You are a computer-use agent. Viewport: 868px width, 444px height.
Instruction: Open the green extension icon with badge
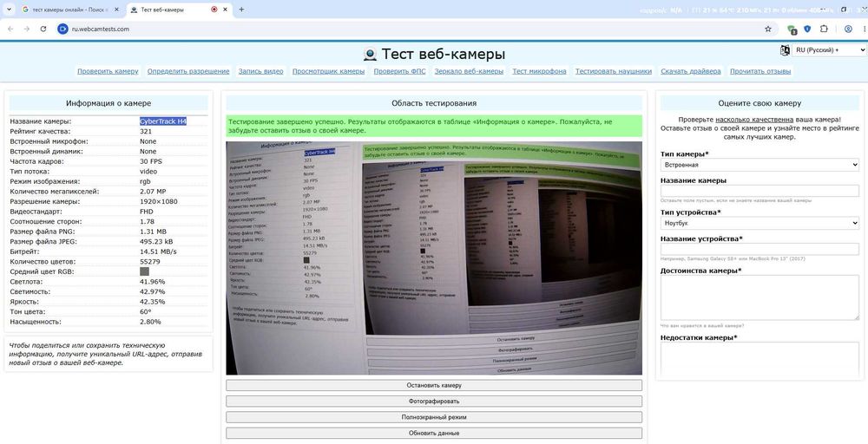point(792,29)
